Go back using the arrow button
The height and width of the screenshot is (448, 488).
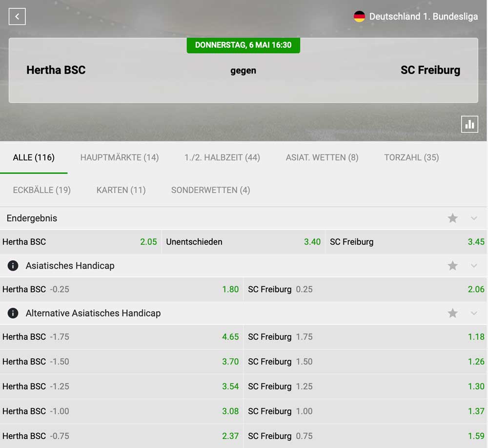17,17
